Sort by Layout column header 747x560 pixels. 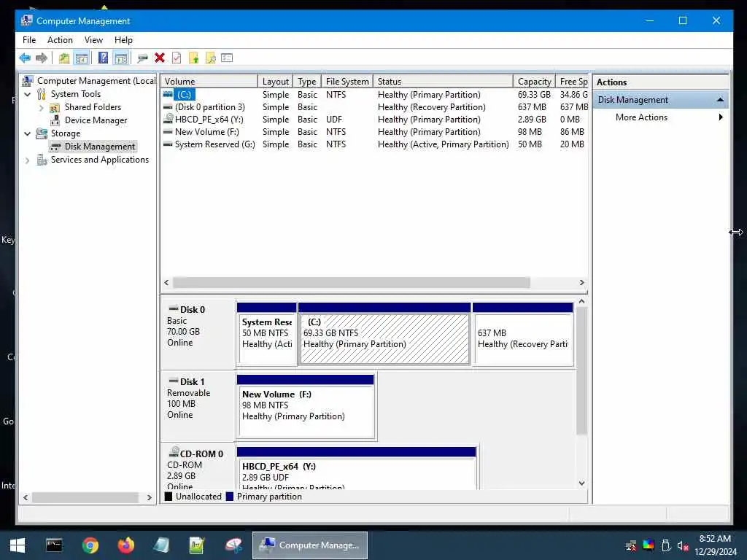(275, 82)
